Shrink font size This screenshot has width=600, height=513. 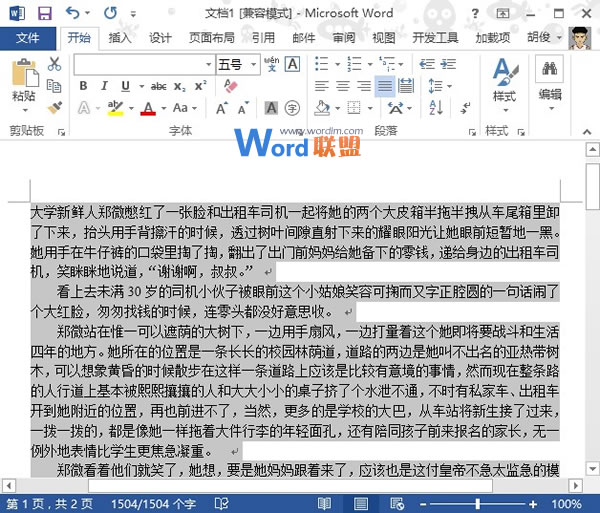243,109
